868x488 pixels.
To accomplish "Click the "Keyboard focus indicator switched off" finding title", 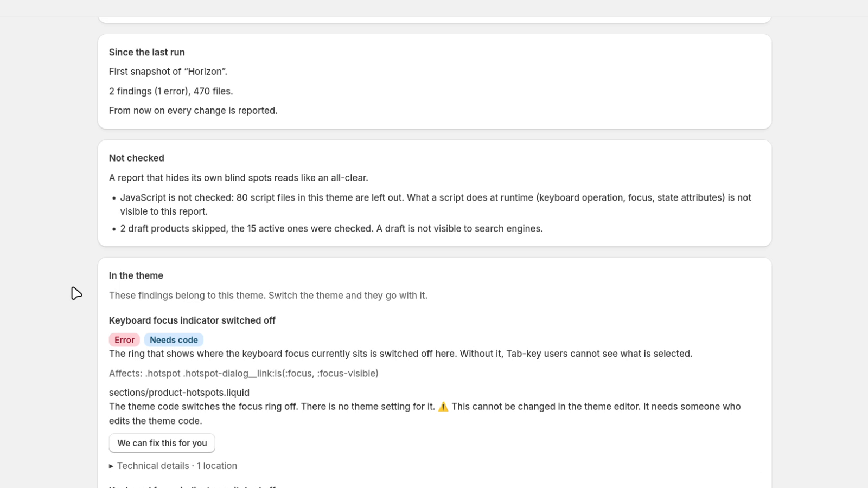I will (192, 320).
